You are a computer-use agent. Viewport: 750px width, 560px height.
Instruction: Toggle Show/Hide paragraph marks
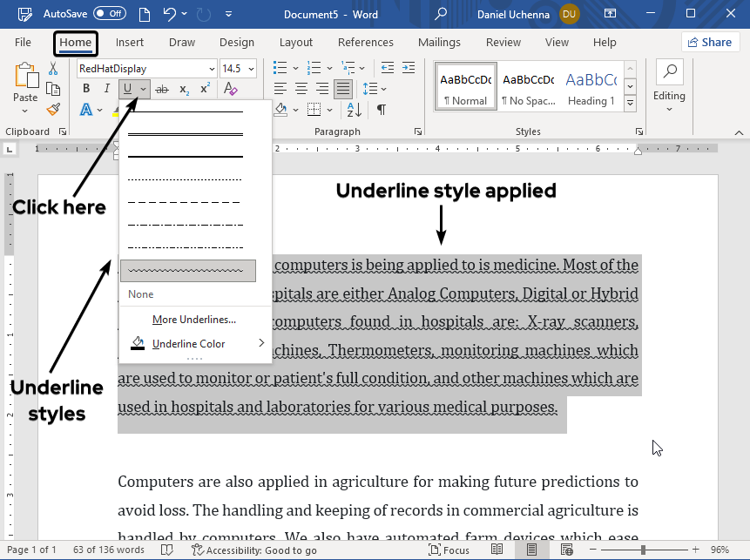[381, 110]
